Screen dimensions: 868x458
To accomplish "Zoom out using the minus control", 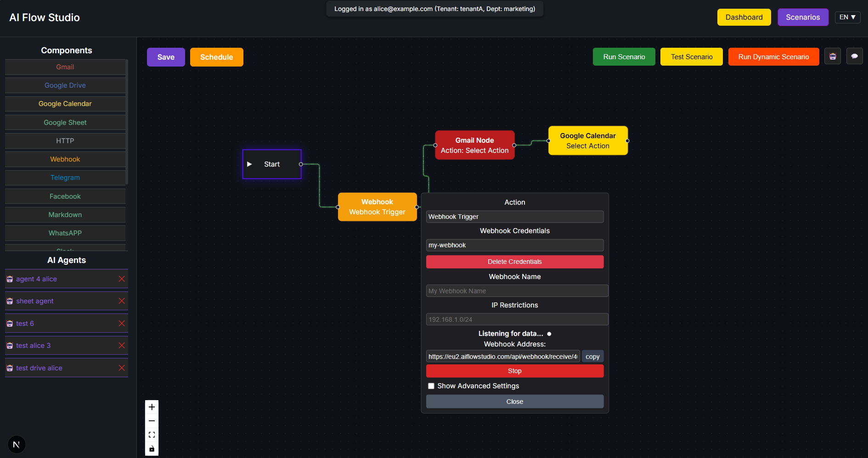I will point(152,420).
